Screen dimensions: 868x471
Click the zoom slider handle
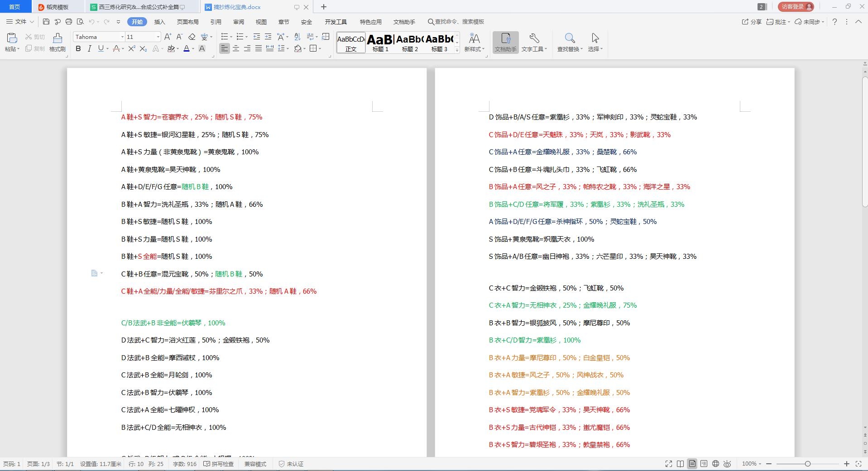[x=807, y=464]
